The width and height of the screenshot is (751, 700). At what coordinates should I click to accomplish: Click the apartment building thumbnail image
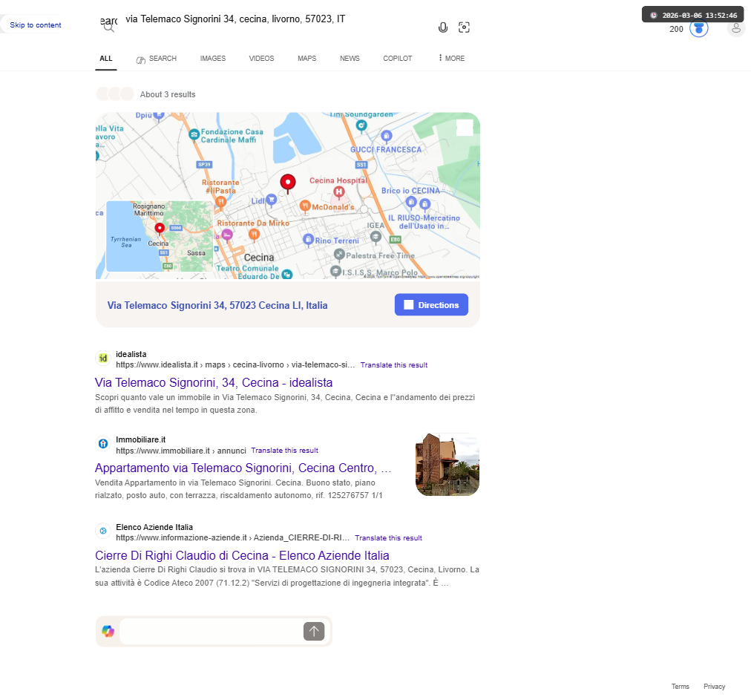point(447,465)
